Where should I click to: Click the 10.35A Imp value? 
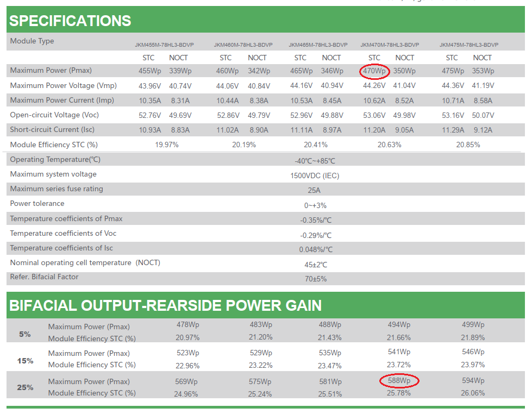pyautogui.click(x=149, y=101)
